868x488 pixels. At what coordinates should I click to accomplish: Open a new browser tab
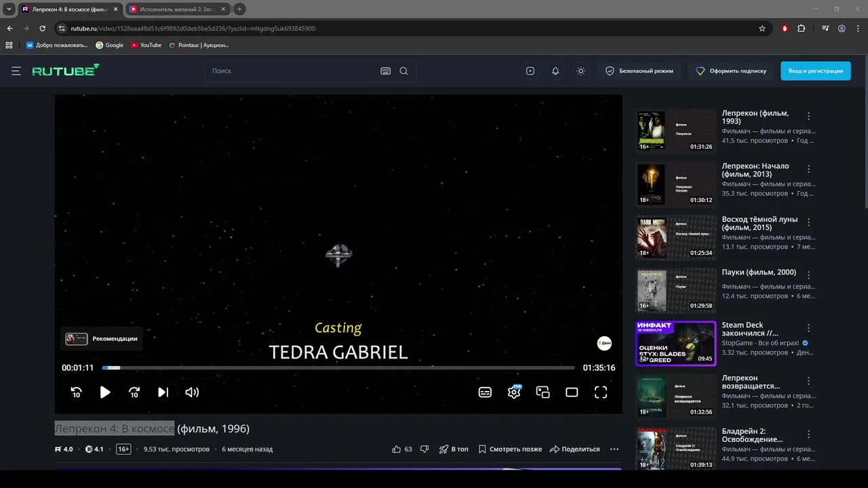(x=239, y=9)
